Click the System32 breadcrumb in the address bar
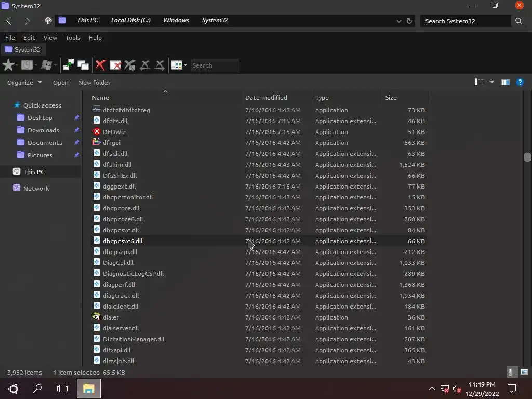The image size is (532, 399). pyautogui.click(x=215, y=20)
